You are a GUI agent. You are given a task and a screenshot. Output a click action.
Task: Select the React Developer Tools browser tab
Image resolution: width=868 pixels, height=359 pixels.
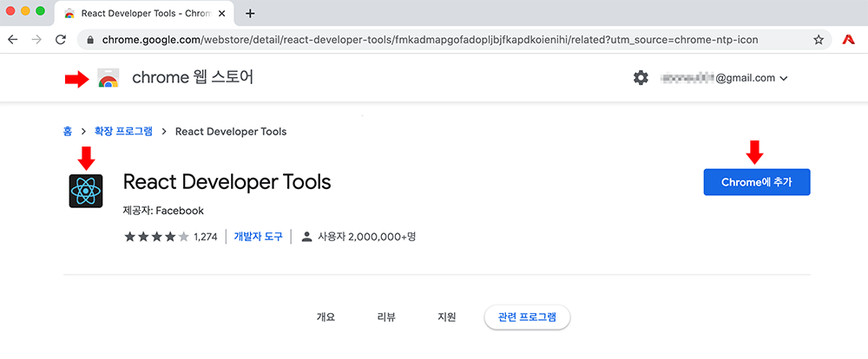tap(145, 14)
